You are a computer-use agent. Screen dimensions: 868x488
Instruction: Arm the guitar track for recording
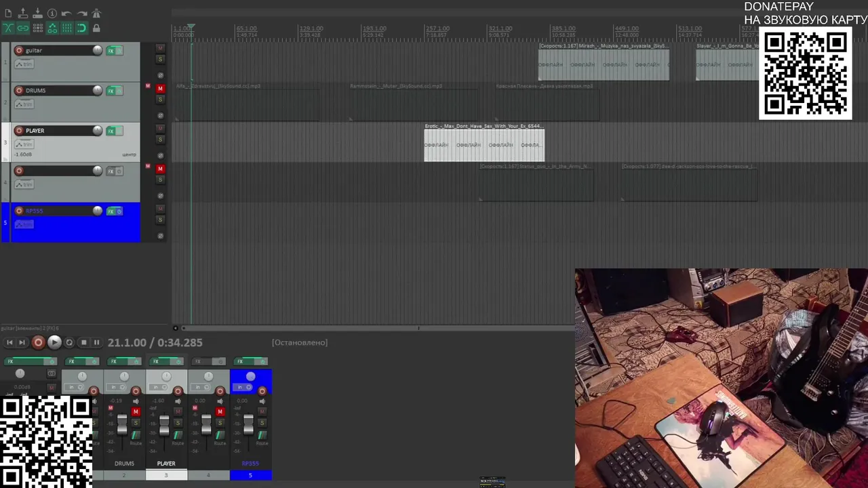(x=19, y=50)
